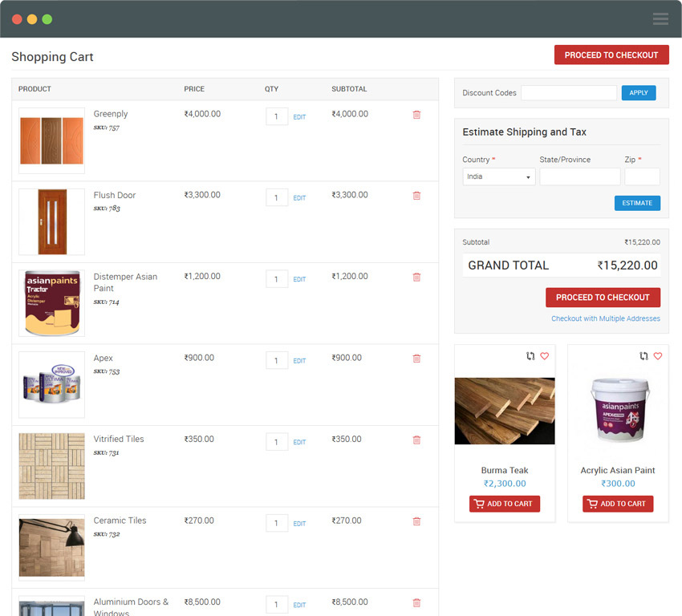Add Acrylic Asian Paint to cart
The image size is (682, 616).
point(618,504)
